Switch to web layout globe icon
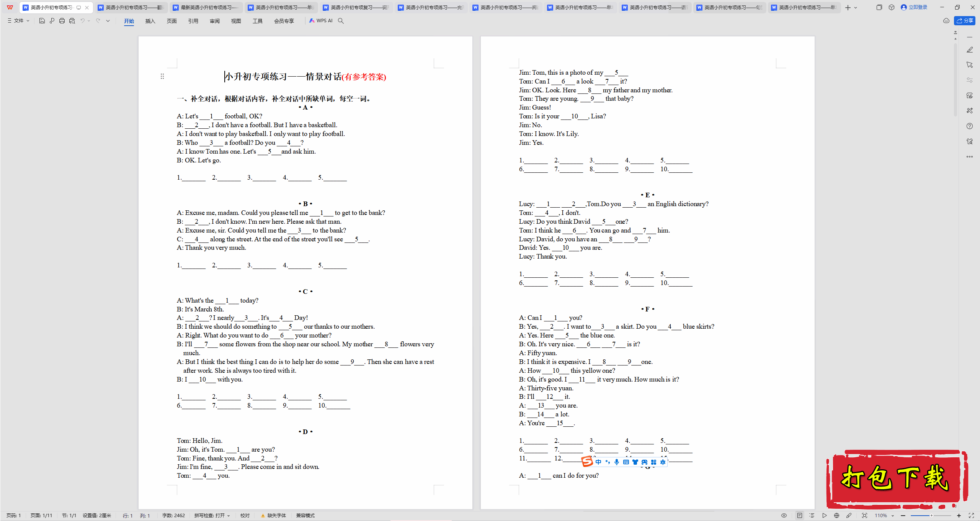This screenshot has width=980, height=521. (836, 516)
